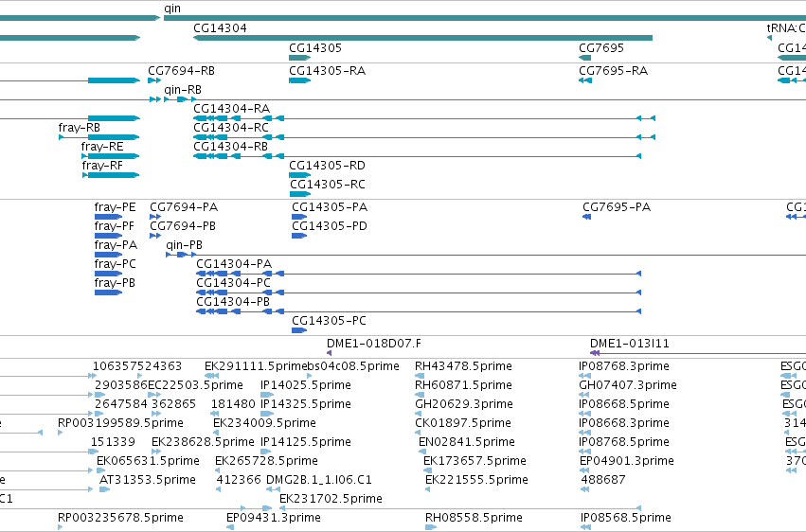The image size is (806, 532).
Task: Click protein CG7694-PB
Action: pyautogui.click(x=183, y=226)
